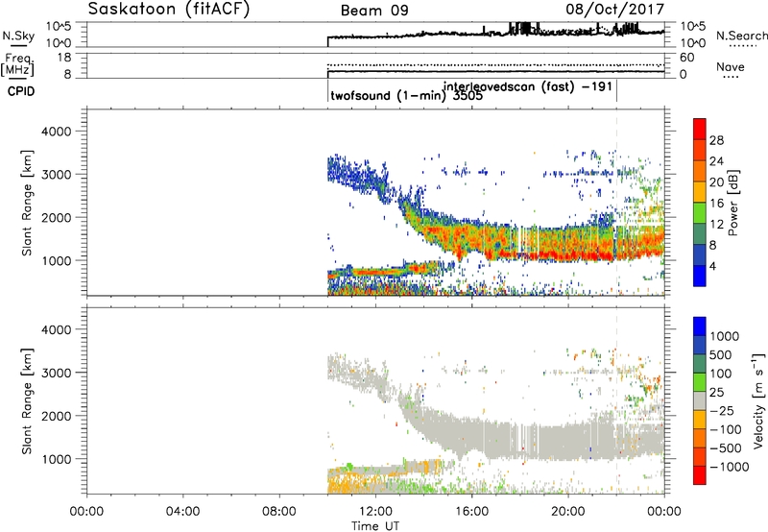This screenshot has height=532, width=768.
Task: Click the dotted line sample under 'N.Search'
Action: pyautogui.click(x=742, y=46)
